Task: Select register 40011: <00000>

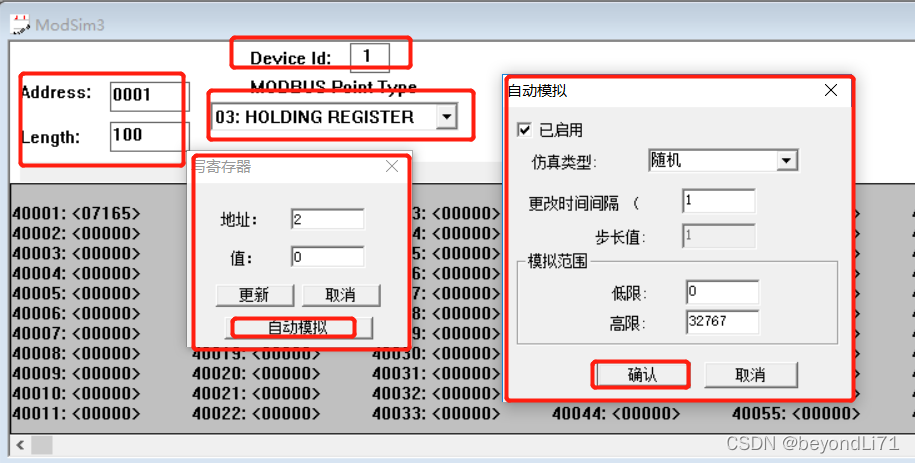Action: pyautogui.click(x=76, y=413)
